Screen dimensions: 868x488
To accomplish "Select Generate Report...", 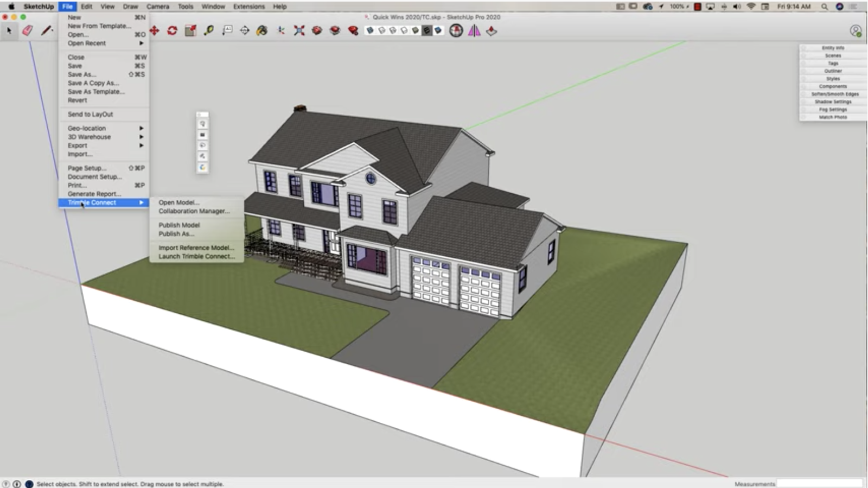I will [104, 194].
